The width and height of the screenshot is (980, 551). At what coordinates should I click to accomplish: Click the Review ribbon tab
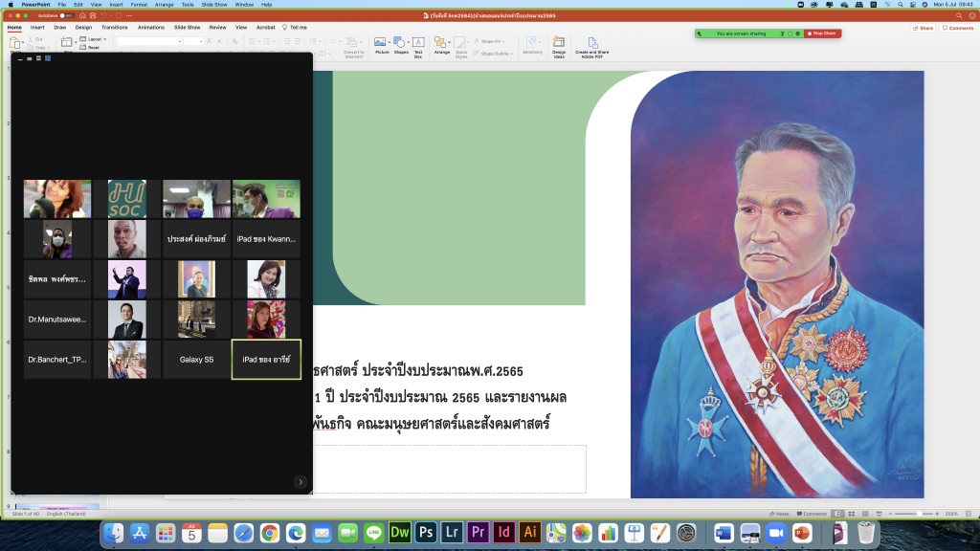point(217,28)
